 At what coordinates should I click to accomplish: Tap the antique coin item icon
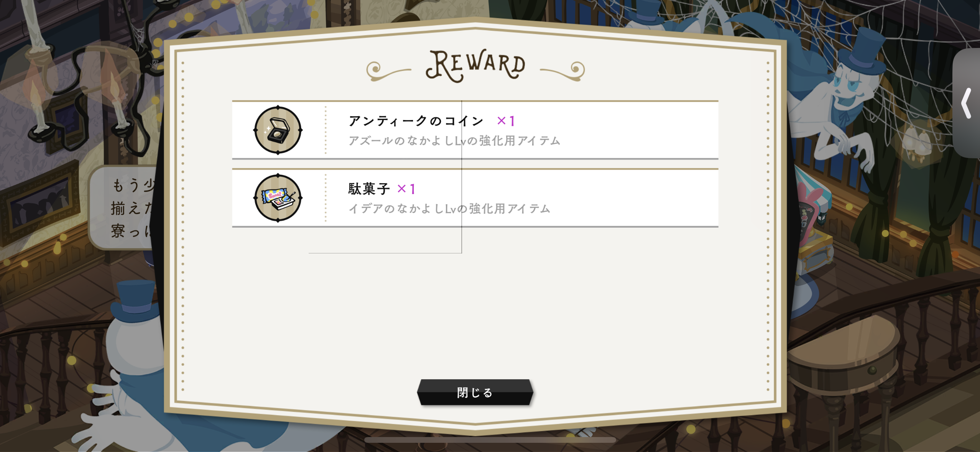[x=278, y=130]
